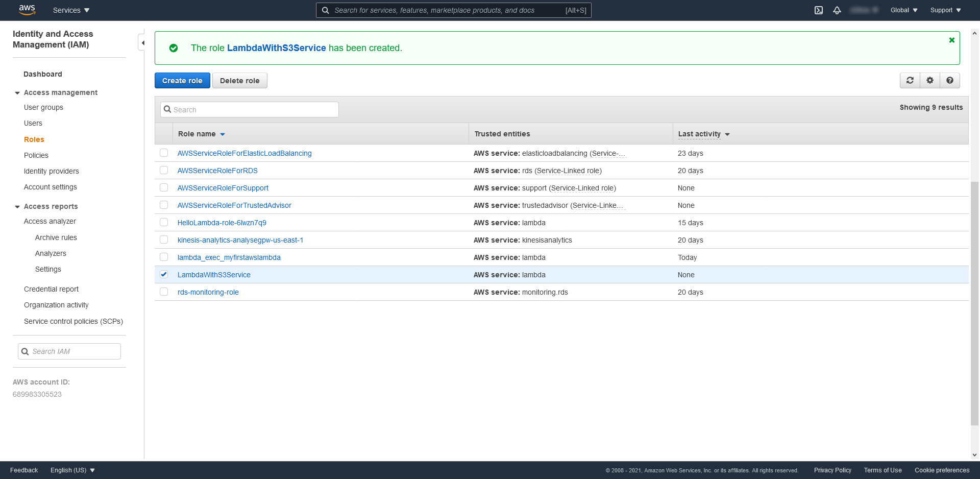Open AWSServiceRoleForSupport role link
980x479 pixels.
tap(223, 188)
